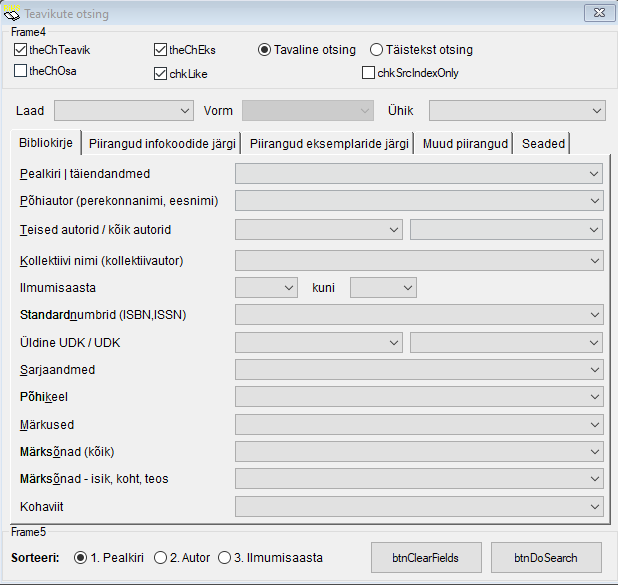618x585 pixels.
Task: Uncheck the chkLike checkbox
Action: (x=161, y=73)
